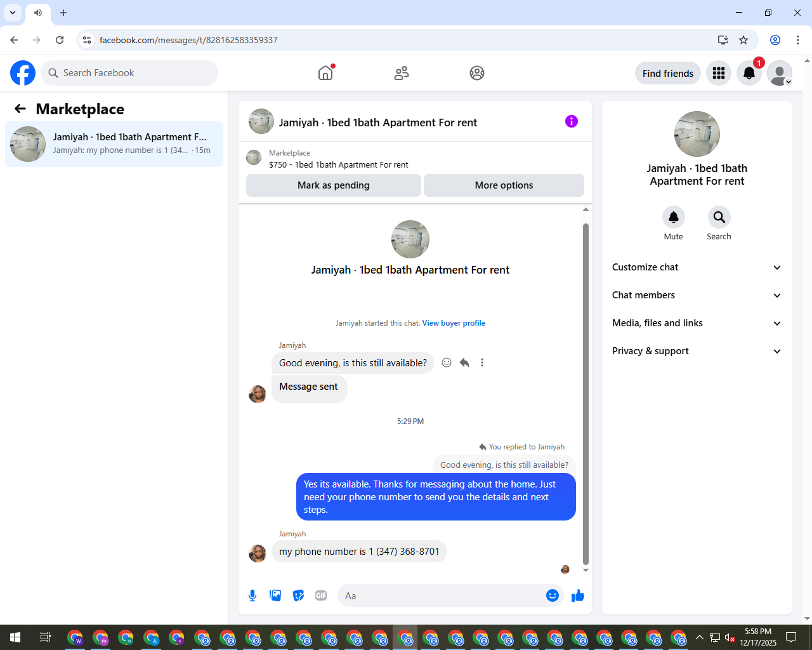
Task: Click the More options button
Action: coord(504,185)
